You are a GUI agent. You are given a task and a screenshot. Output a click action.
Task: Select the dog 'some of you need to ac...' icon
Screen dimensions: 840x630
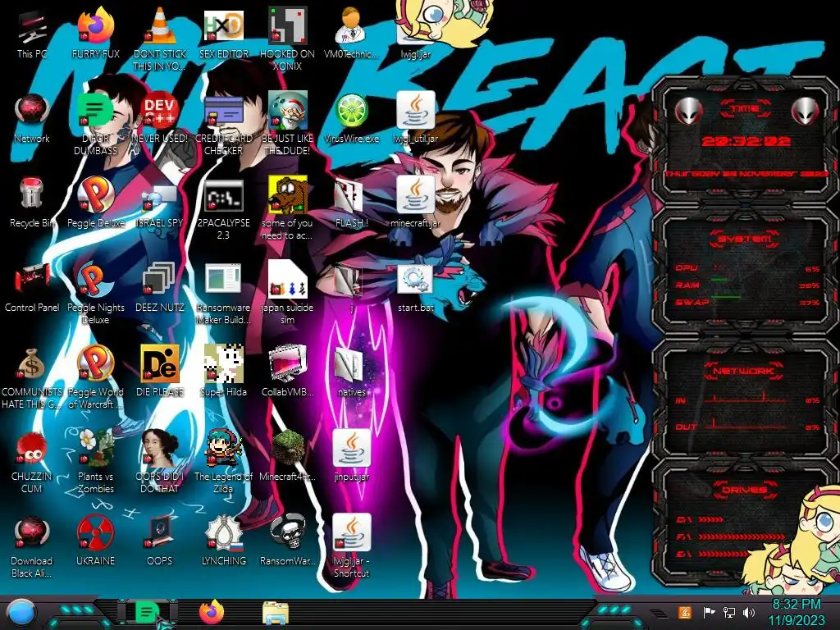pyautogui.click(x=288, y=209)
